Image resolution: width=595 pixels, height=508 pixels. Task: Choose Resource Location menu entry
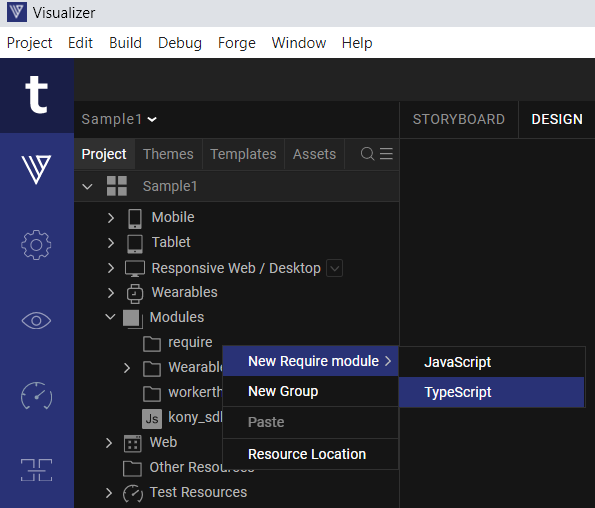pos(310,454)
